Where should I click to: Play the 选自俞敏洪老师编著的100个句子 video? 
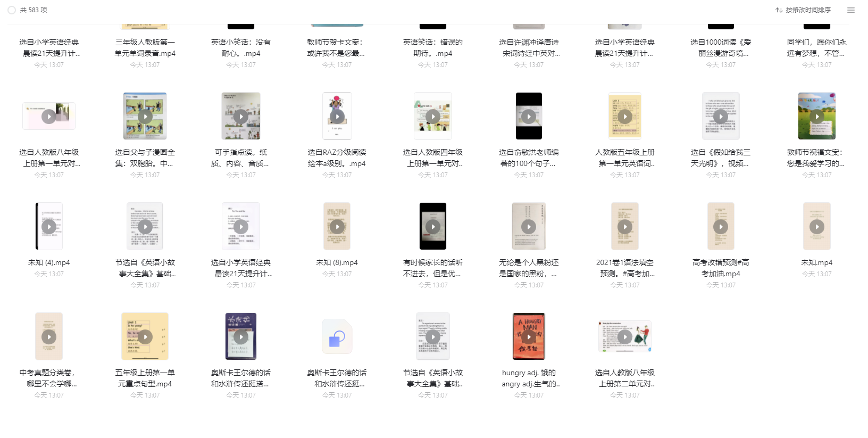click(x=529, y=116)
